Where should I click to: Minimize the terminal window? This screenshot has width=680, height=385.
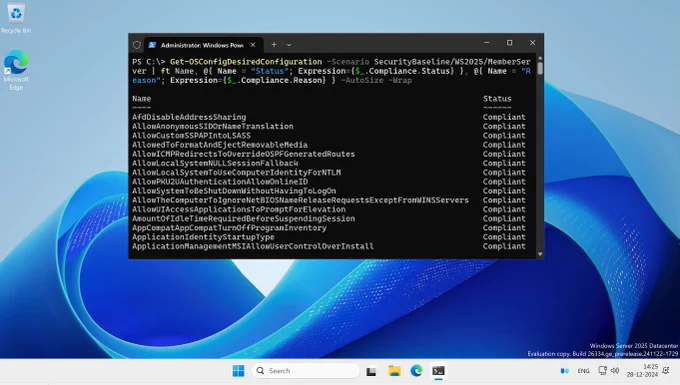[487, 42]
